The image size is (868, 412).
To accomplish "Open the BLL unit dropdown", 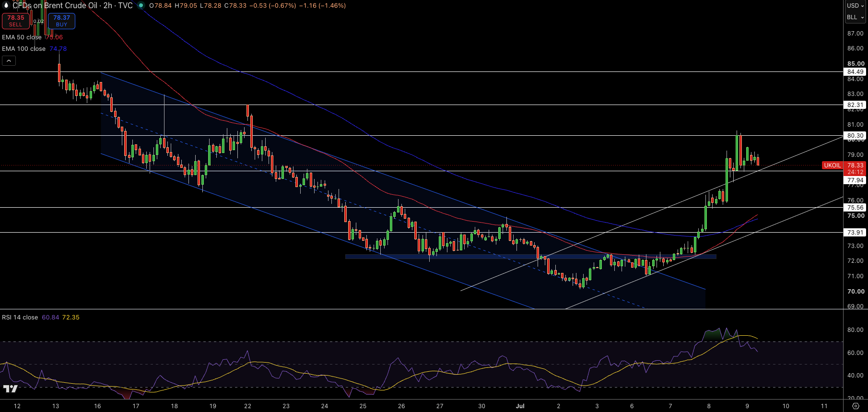I will pos(856,17).
